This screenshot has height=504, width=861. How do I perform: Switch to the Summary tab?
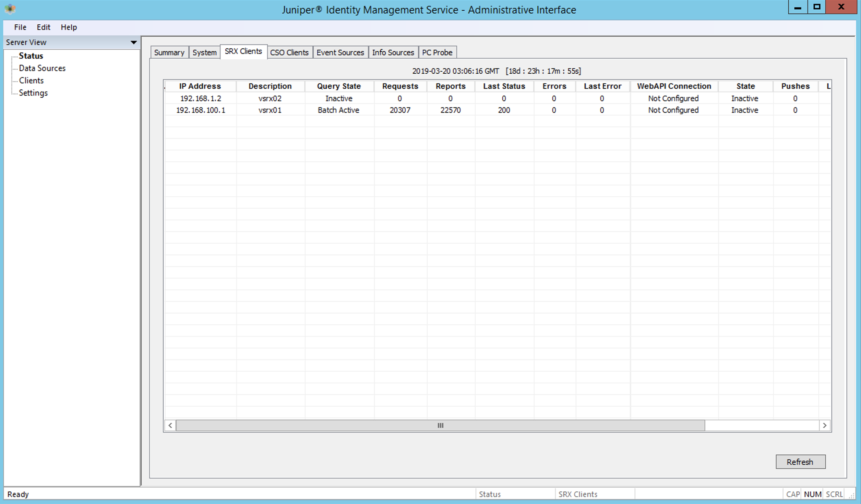pos(169,52)
